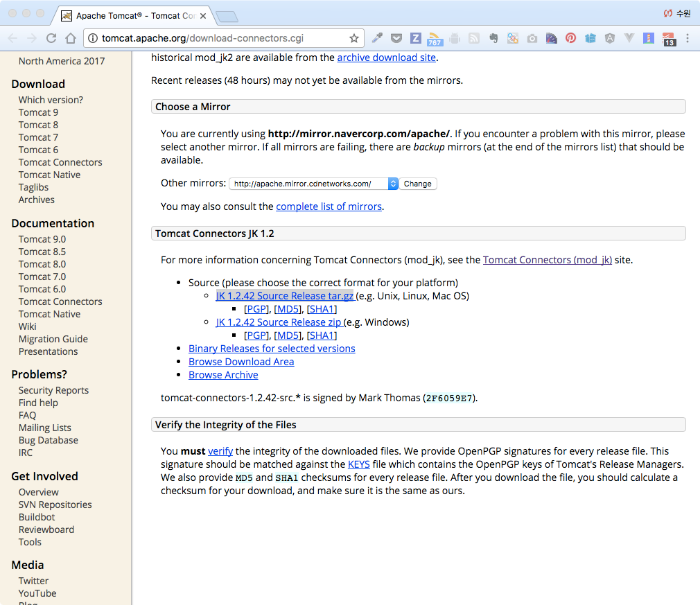The height and width of the screenshot is (605, 700).
Task: Click the red extension icon with badge 13
Action: [x=669, y=40]
